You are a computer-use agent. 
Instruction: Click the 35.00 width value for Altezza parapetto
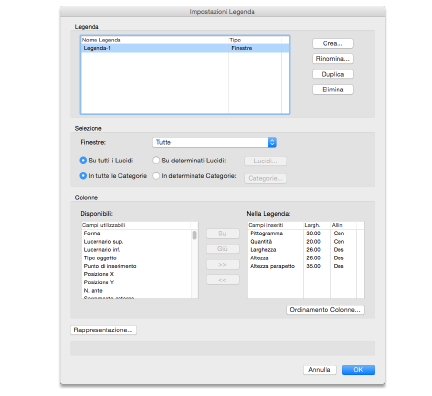[x=313, y=266]
